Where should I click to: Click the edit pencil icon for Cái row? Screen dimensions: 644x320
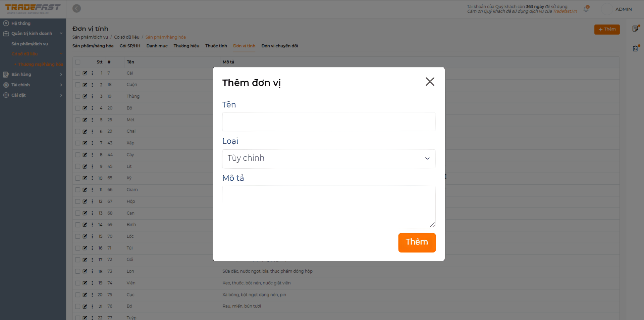click(x=85, y=73)
